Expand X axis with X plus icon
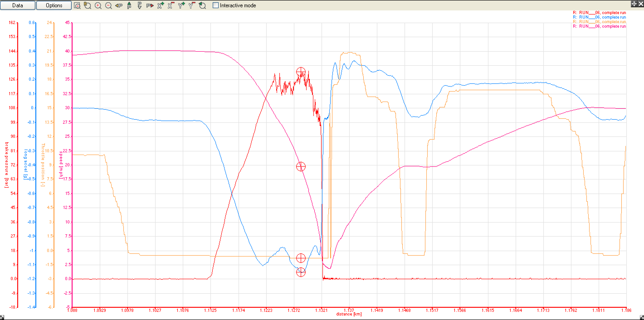 point(161,5)
